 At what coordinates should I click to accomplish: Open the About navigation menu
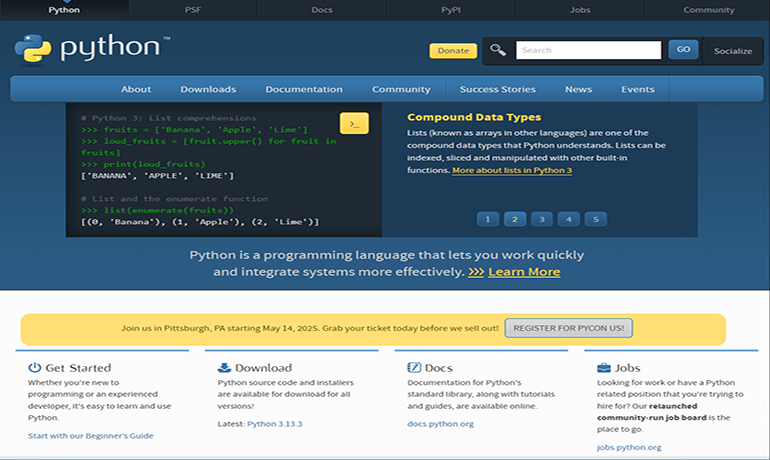pyautogui.click(x=136, y=89)
